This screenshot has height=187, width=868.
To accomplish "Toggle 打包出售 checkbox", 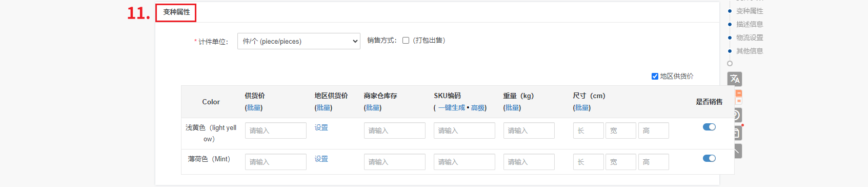I will tap(406, 41).
